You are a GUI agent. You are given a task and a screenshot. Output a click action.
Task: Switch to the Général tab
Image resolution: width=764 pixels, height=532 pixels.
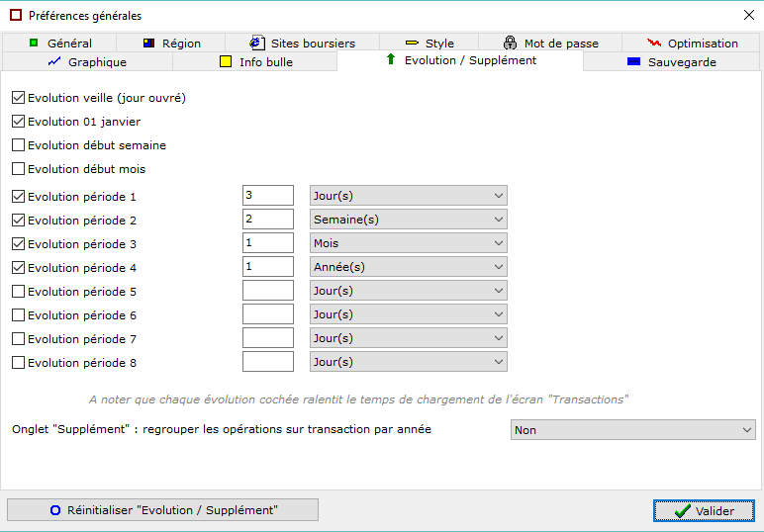(x=59, y=43)
